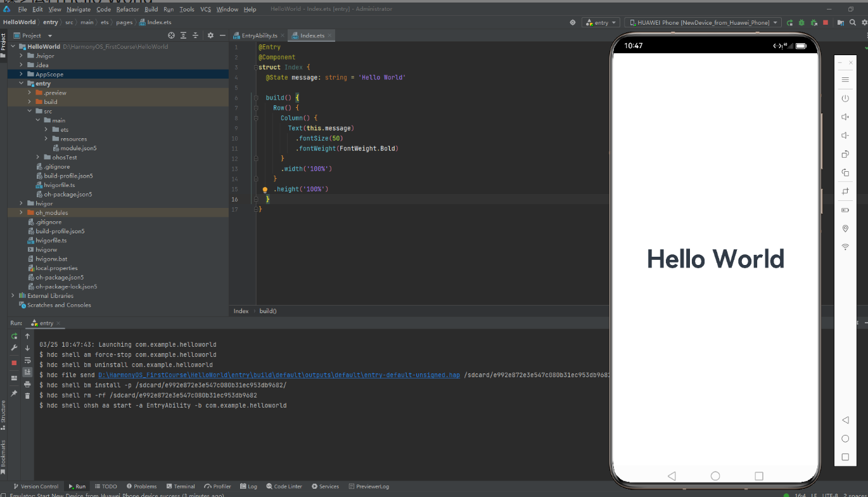Open the Terminal tool window tab
Viewport: 868px width, 497px height.
coord(181,486)
